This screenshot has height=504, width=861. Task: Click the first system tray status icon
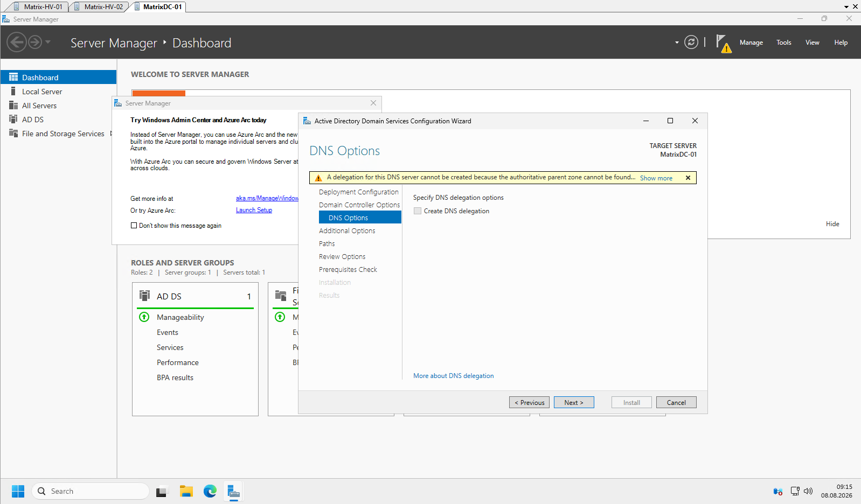(778, 491)
